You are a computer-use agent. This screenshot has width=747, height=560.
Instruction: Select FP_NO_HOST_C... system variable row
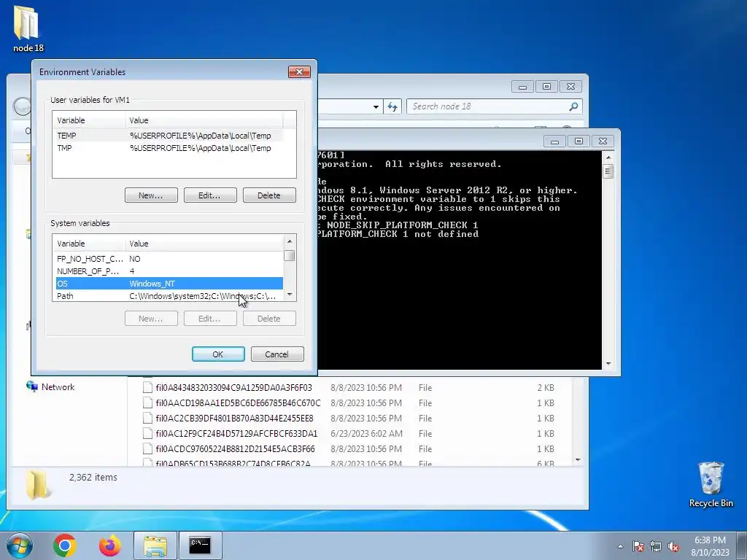[169, 259]
